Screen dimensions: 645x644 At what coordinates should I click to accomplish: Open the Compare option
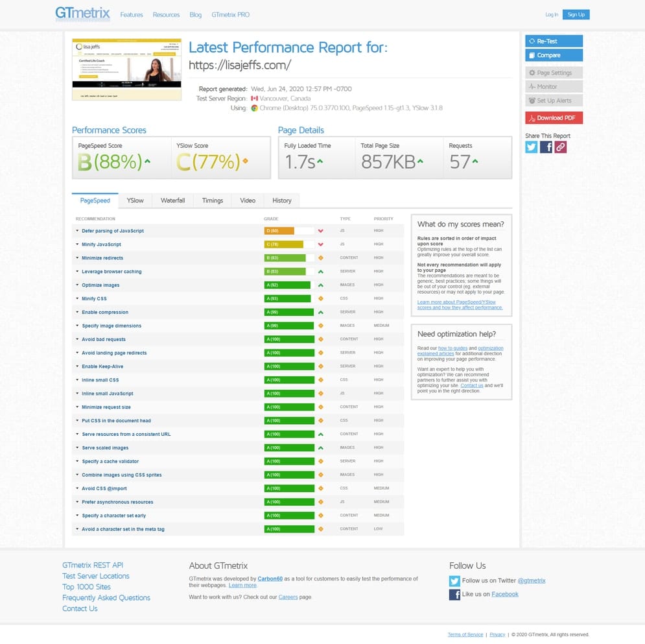click(x=554, y=55)
